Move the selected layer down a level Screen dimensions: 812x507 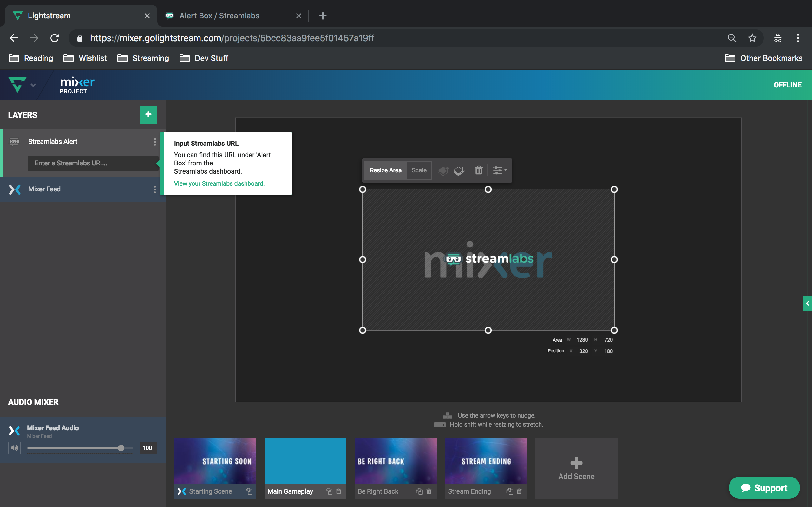459,170
